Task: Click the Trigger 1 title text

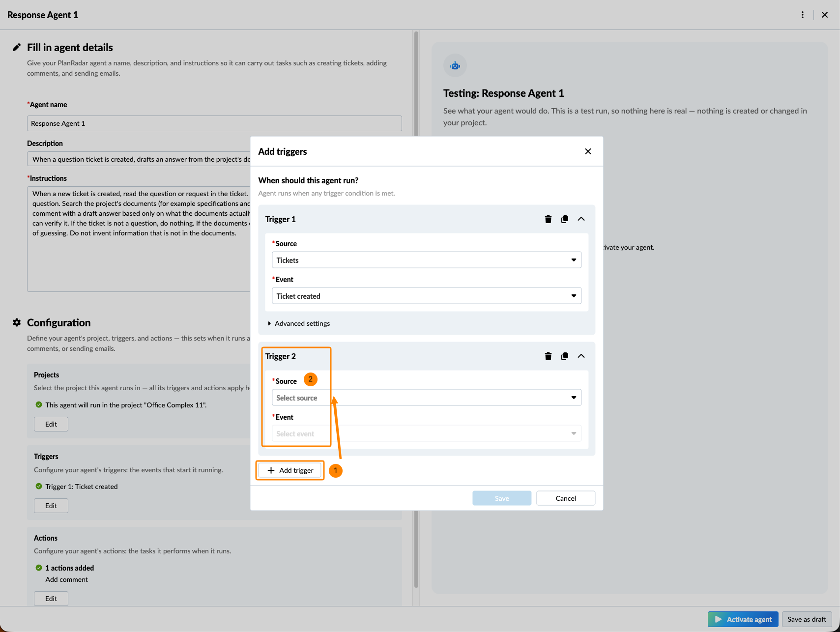Action: (280, 219)
